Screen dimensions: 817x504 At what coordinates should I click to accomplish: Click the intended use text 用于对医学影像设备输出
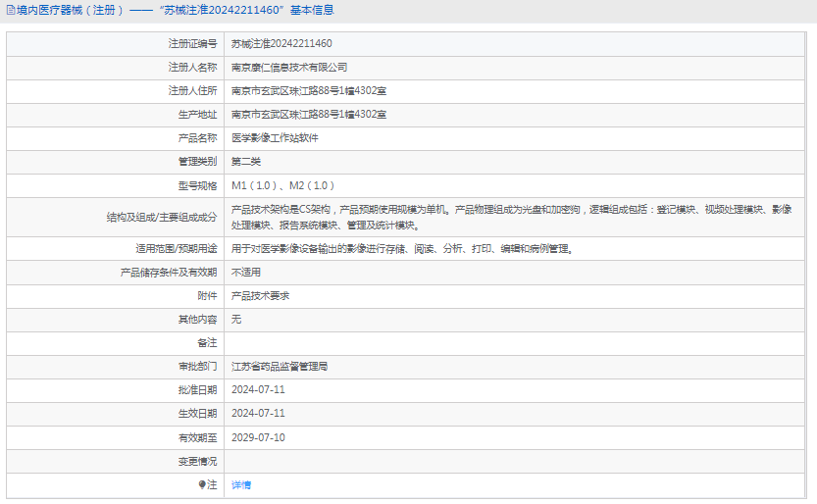[x=402, y=248]
